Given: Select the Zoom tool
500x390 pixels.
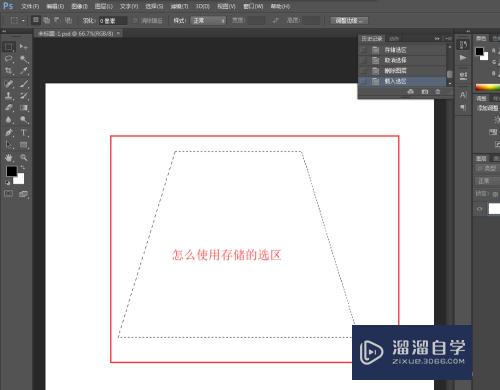Looking at the screenshot, I should (23, 157).
